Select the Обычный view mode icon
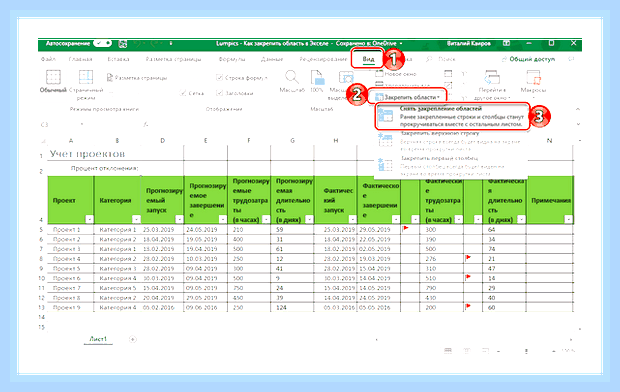The height and width of the screenshot is (392, 620). coord(53,77)
